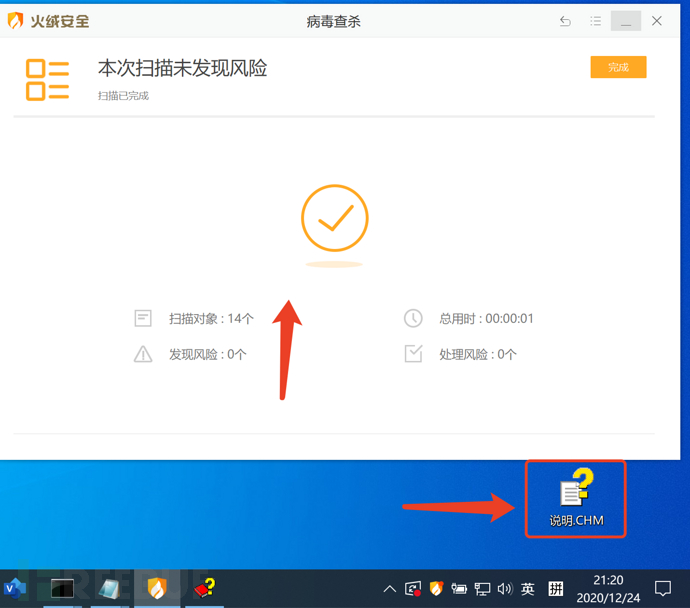Click the 火绒 shield tray icon
Screen dimensions: 690x608
[x=436, y=588]
